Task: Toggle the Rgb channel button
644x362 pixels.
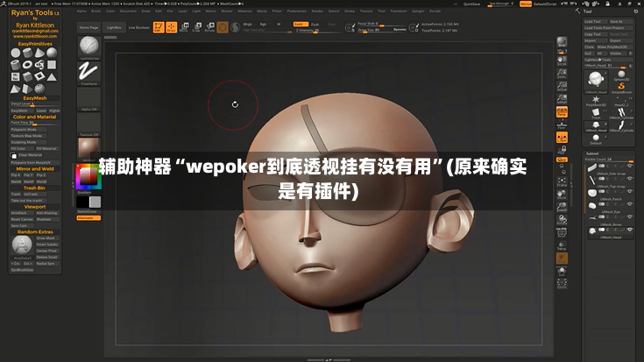Action: (263, 25)
